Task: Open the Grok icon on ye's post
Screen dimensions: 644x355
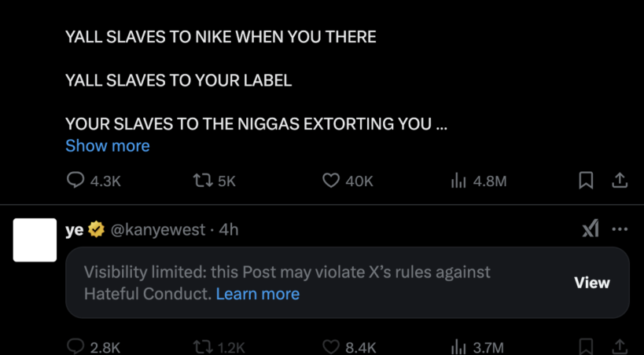Action: (x=590, y=229)
